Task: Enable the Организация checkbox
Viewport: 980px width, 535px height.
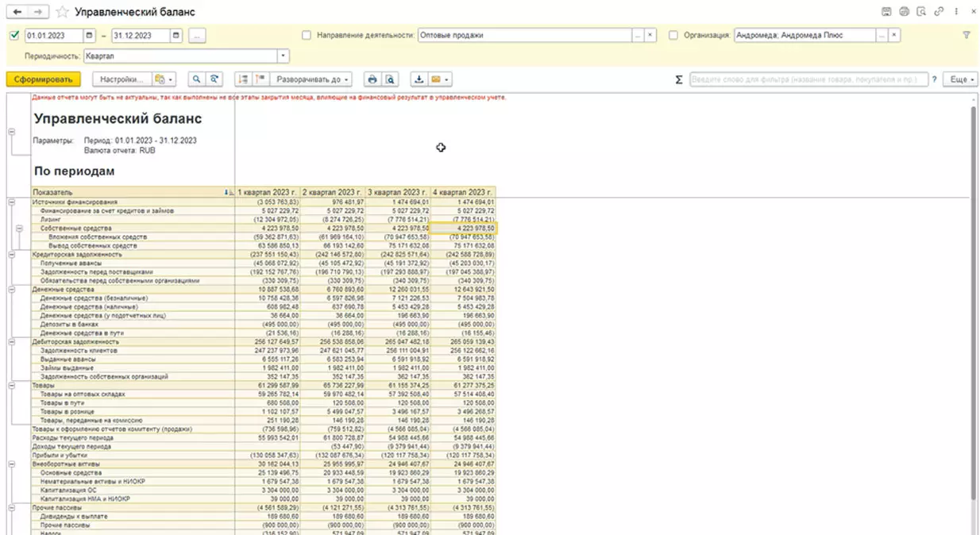Action: point(673,36)
